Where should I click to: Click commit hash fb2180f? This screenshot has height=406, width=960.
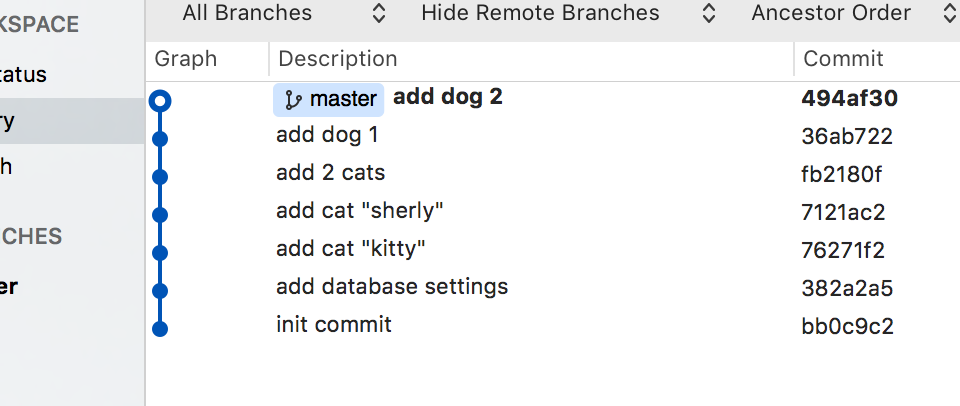pos(842,174)
